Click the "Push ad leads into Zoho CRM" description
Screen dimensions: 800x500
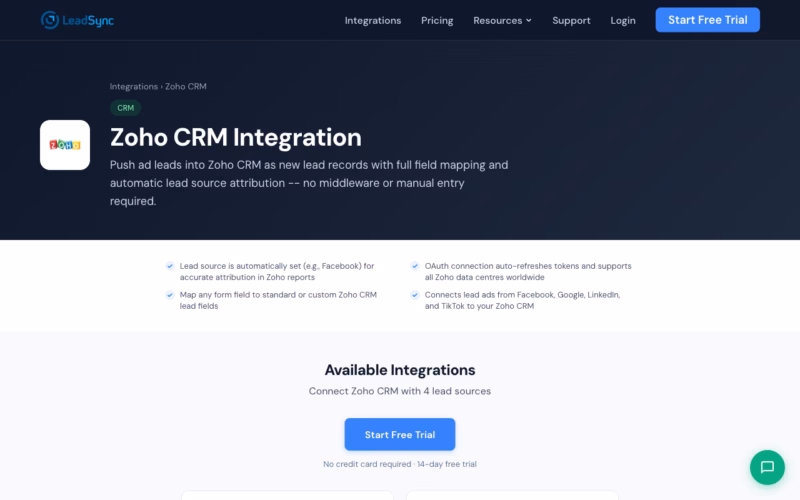(x=309, y=183)
